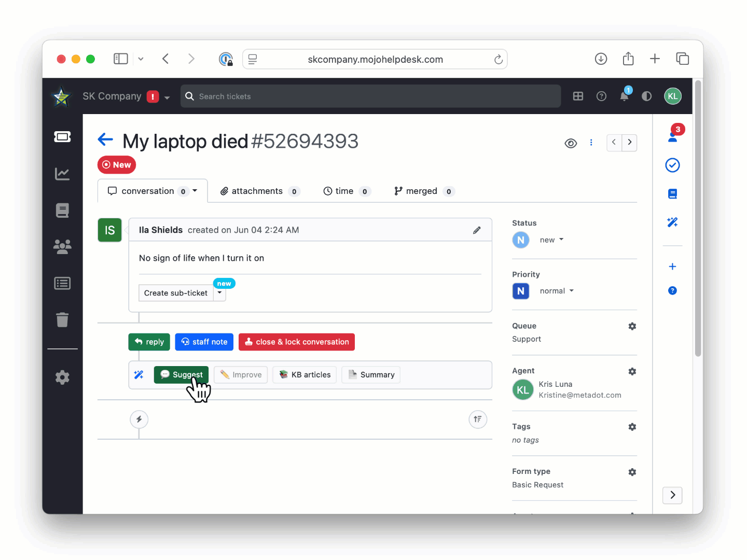Open Create sub-ticket dropdown arrow
The width and height of the screenshot is (747, 560).
pyautogui.click(x=220, y=293)
